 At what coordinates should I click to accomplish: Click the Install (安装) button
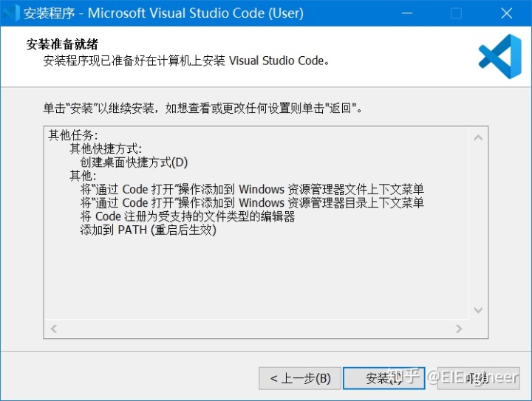click(383, 378)
